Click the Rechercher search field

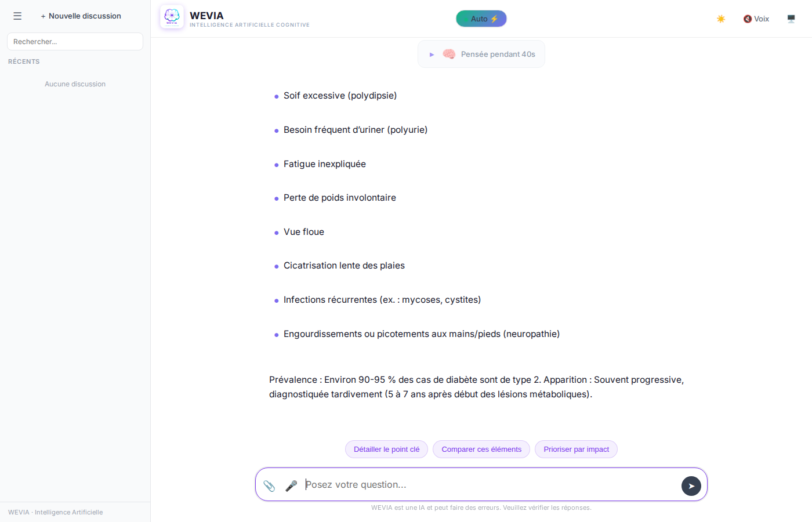point(75,42)
